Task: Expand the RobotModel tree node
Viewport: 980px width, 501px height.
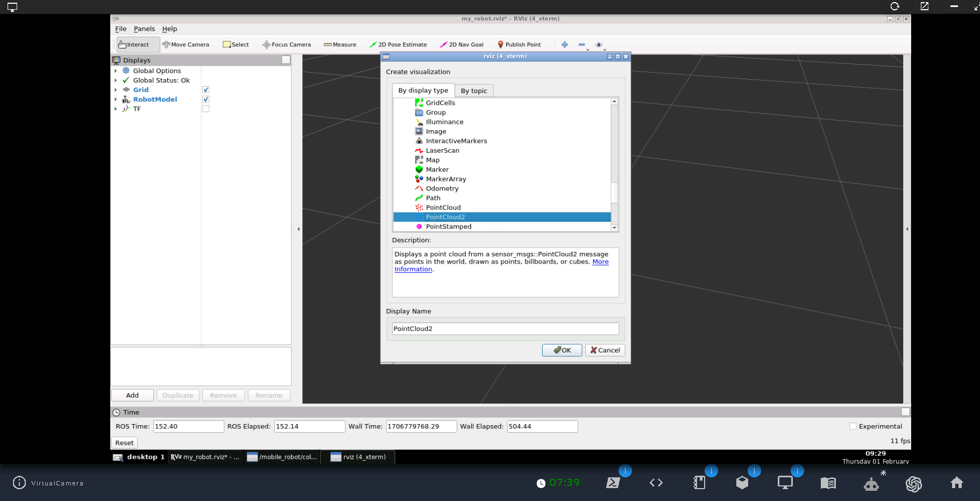Action: pyautogui.click(x=116, y=100)
